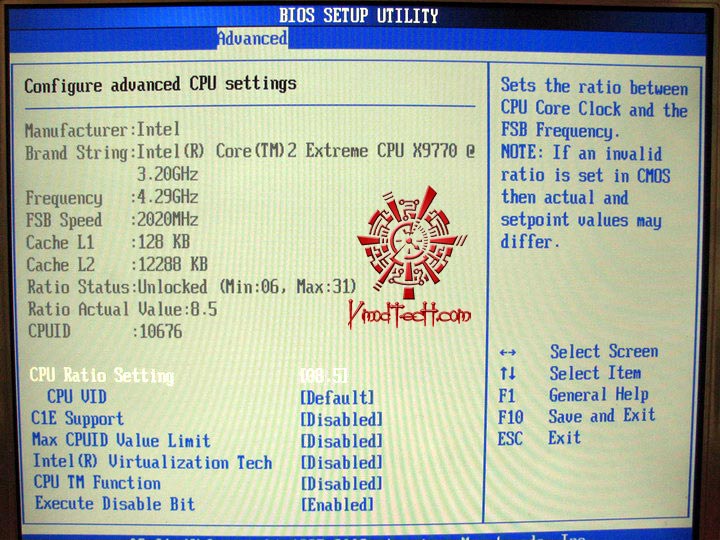Toggle Max CPUID Value Limit [Disabled] value
This screenshot has height=540, width=720.
[x=342, y=441]
